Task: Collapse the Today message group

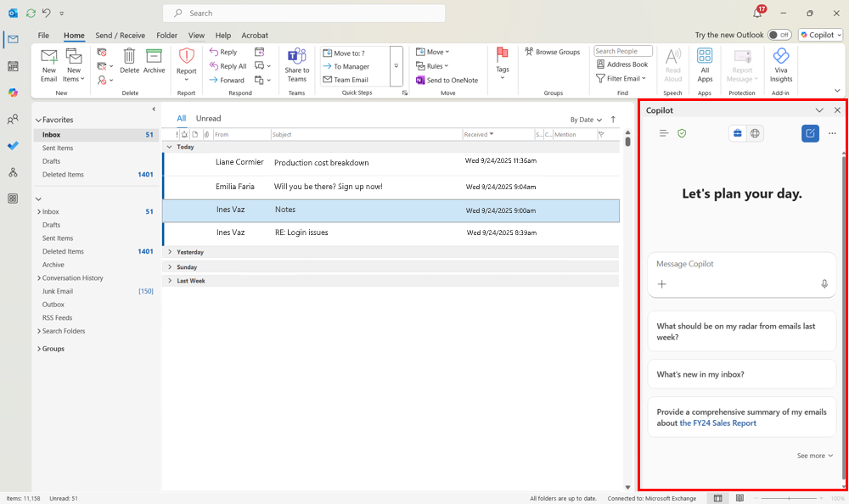Action: point(170,147)
